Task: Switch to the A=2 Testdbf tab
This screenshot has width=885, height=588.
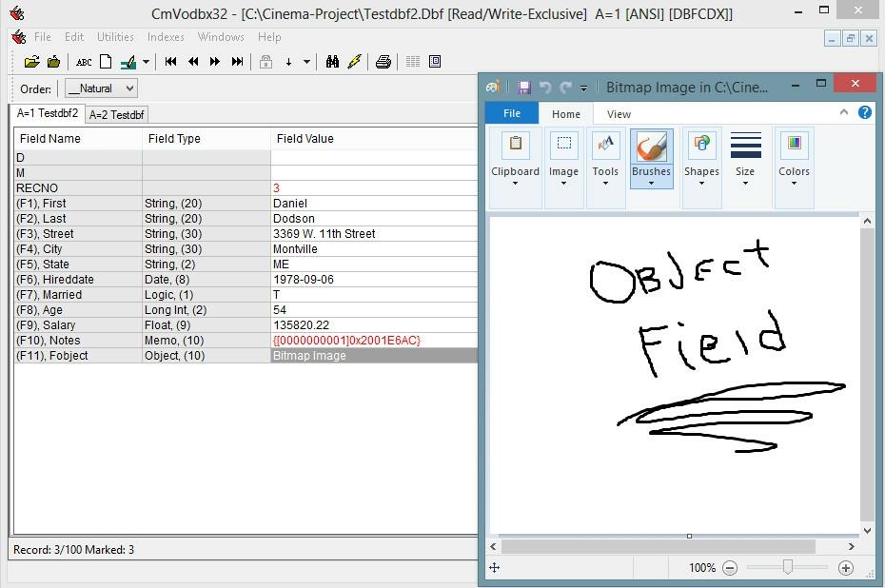Action: pos(116,115)
